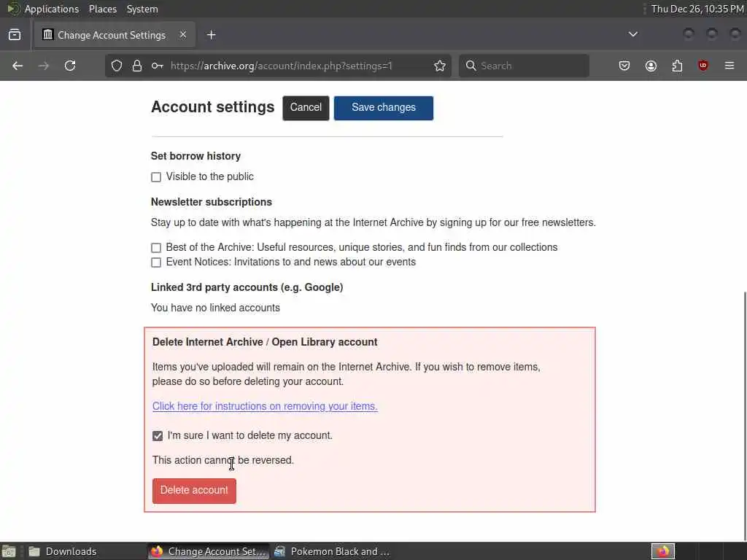
Task: Click the page vertical scrollbar
Action: [x=745, y=414]
